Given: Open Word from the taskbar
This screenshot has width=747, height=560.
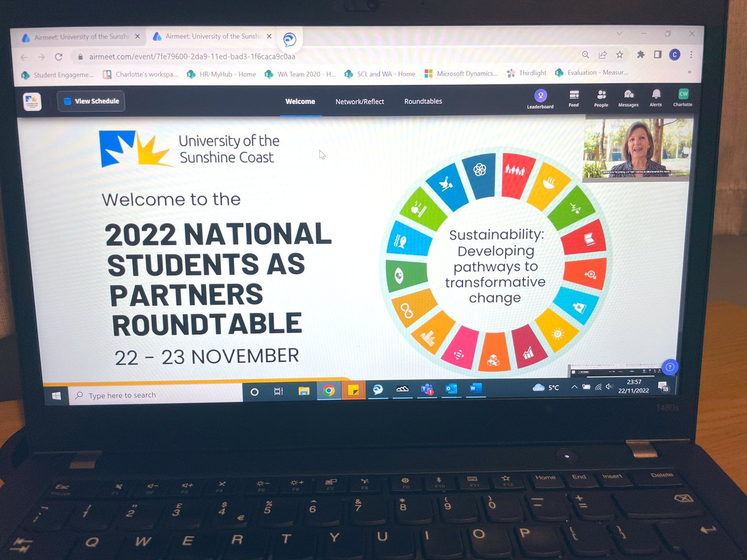Looking at the screenshot, I should click(475, 388).
